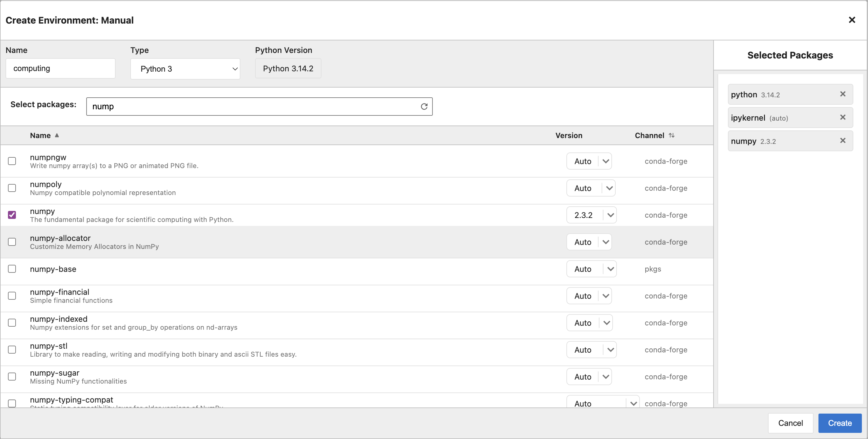Uncheck the numpy package checkbox
868x439 pixels.
coord(12,215)
